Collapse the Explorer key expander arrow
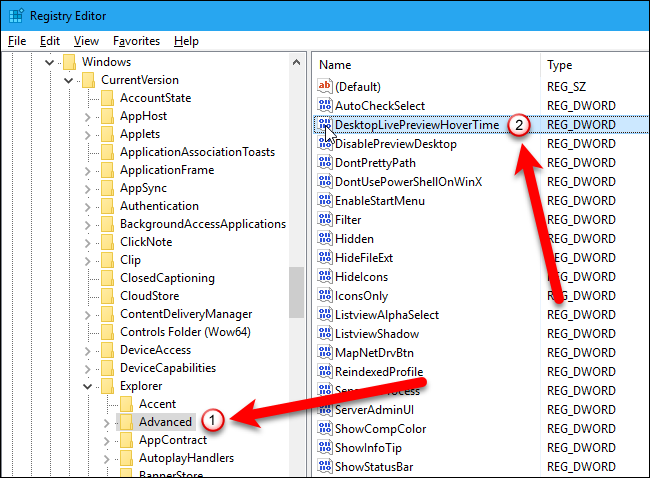 pyautogui.click(x=88, y=384)
